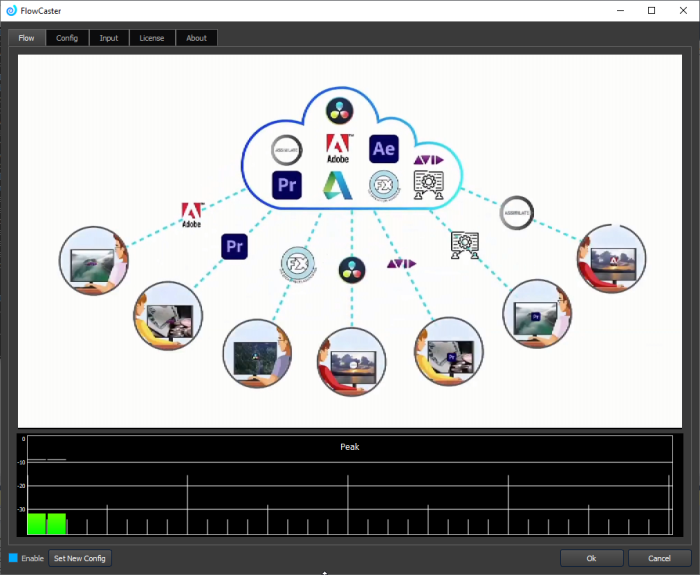This screenshot has height=575, width=700.
Task: Maximize the FlowCaster window
Action: click(651, 10)
